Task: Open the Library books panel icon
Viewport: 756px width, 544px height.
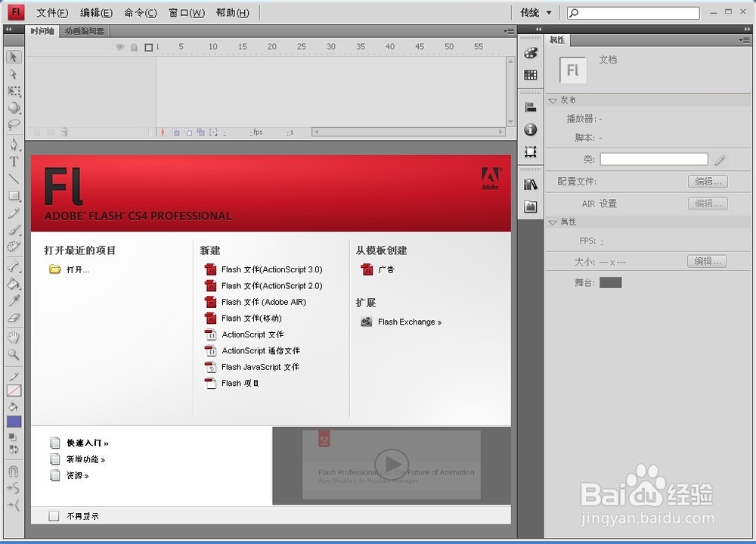Action: click(531, 184)
